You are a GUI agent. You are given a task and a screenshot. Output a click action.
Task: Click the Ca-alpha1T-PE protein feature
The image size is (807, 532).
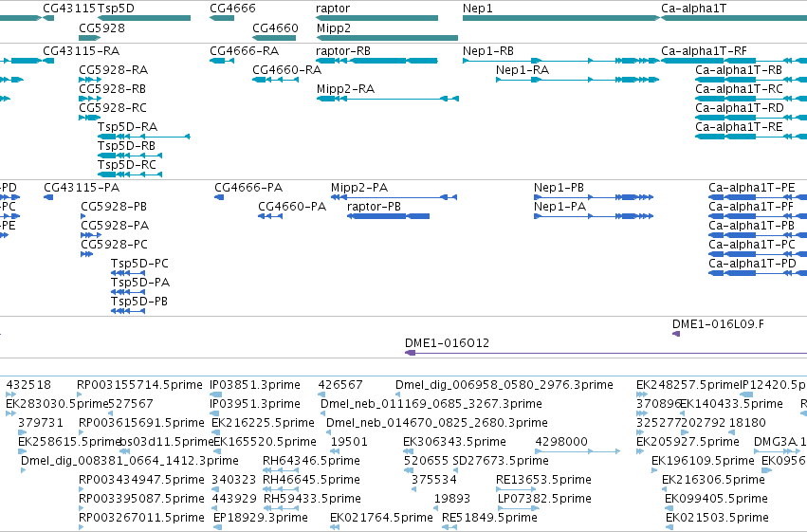[x=758, y=197]
